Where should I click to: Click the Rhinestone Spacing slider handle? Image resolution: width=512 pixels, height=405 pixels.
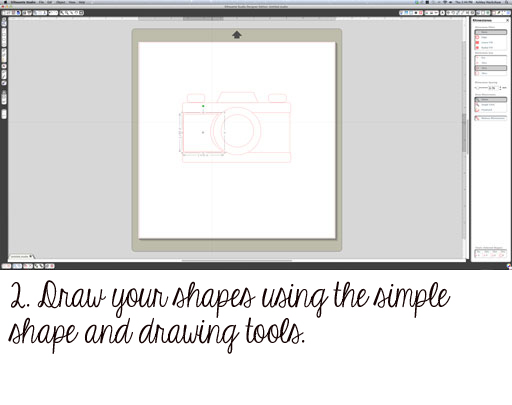[x=478, y=88]
